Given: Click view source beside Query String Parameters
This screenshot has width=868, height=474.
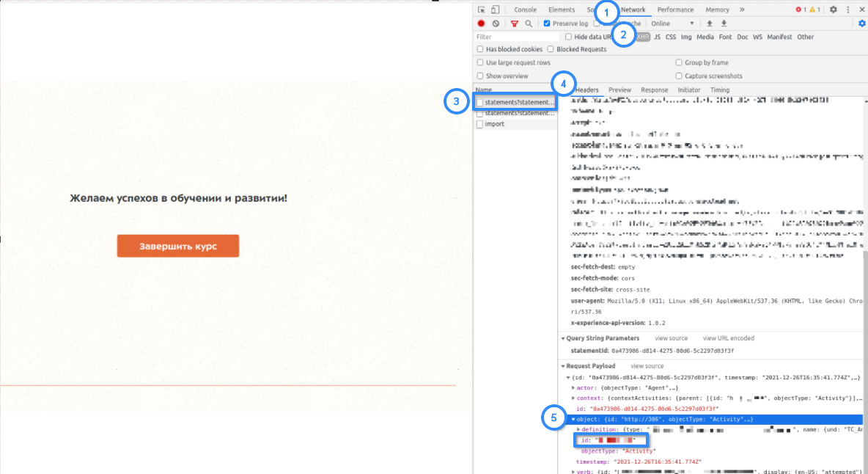Looking at the screenshot, I should point(671,338).
